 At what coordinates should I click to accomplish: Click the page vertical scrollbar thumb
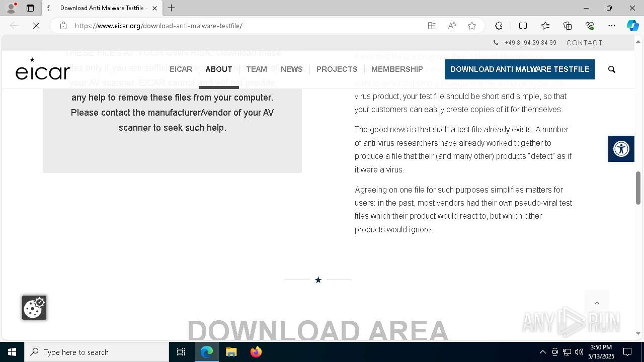(x=638, y=188)
